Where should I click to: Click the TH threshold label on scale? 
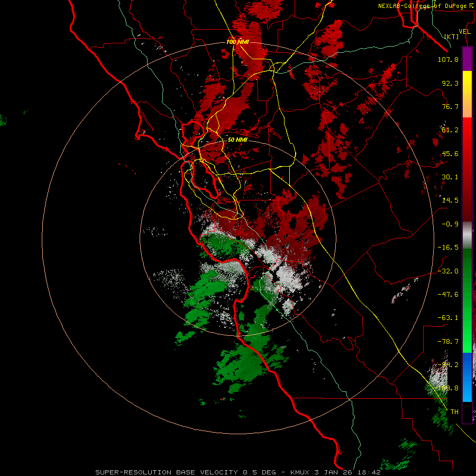pos(454,412)
